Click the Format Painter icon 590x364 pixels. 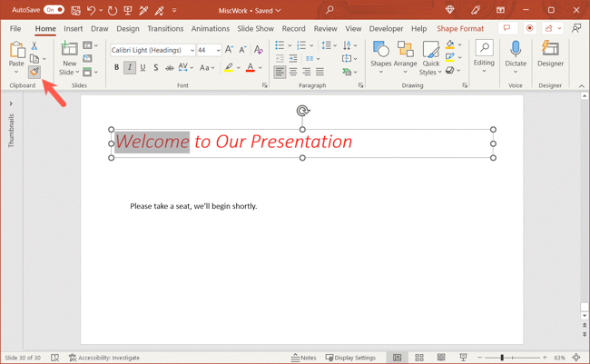point(34,73)
